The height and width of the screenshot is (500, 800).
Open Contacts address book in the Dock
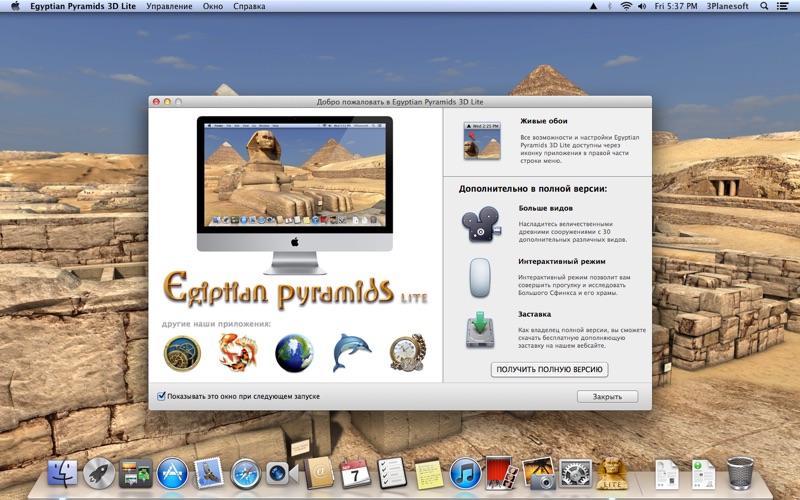click(318, 472)
